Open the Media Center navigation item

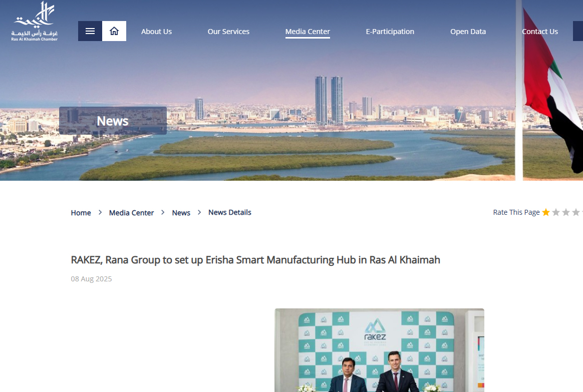(308, 32)
